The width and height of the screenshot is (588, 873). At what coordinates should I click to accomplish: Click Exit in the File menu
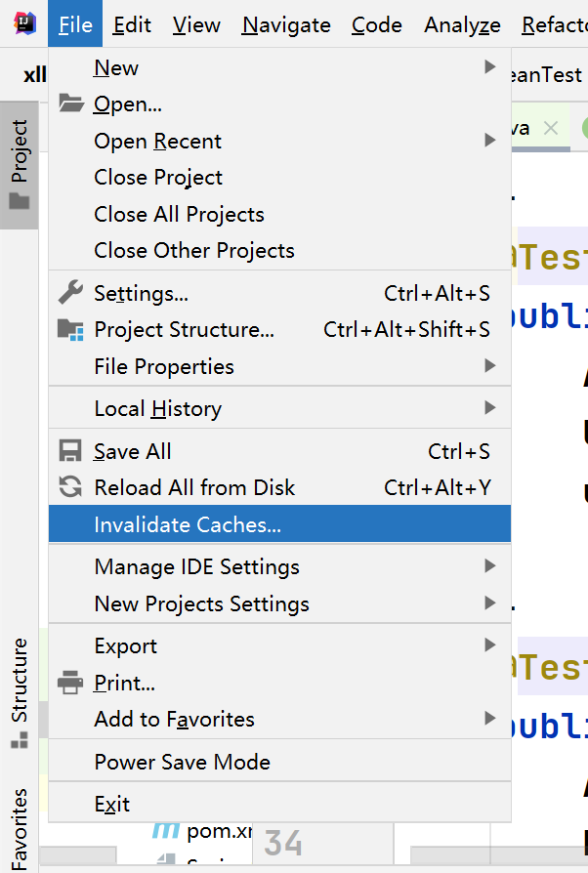coord(112,805)
